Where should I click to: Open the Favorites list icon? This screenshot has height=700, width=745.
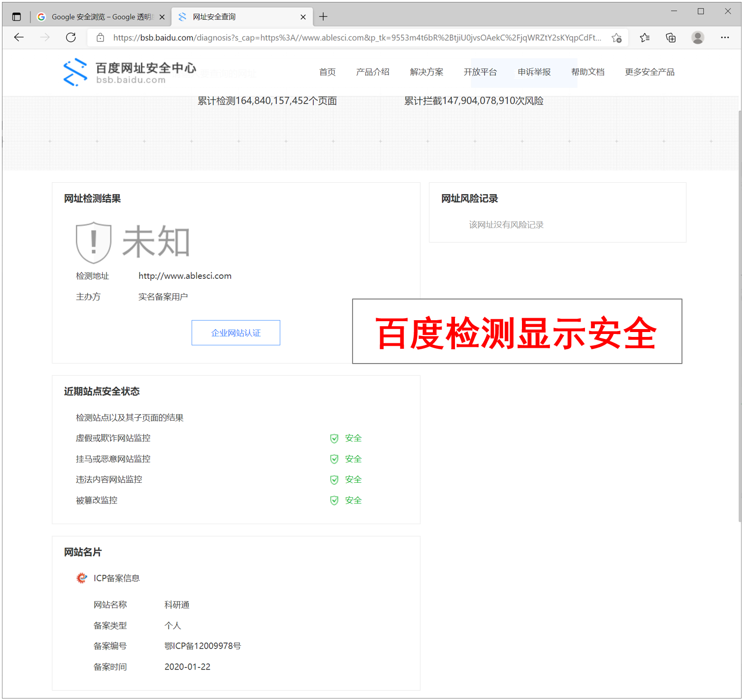[x=645, y=38]
